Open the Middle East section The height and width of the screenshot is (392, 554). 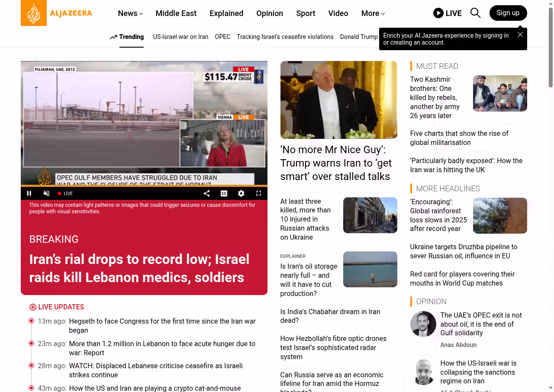176,13
